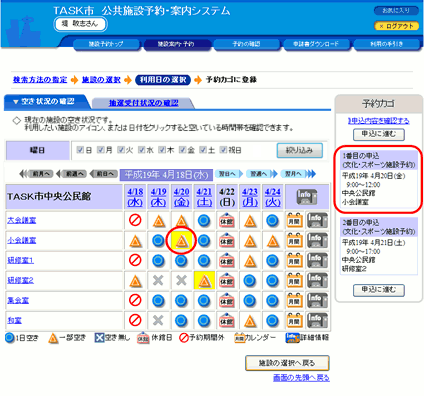424x396 pixels.
Task: Open 申込内容を確認する link in cart
Action: 379,121
